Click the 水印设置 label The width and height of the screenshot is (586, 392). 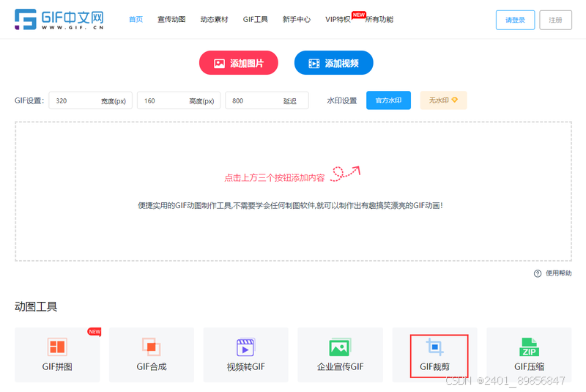(341, 100)
